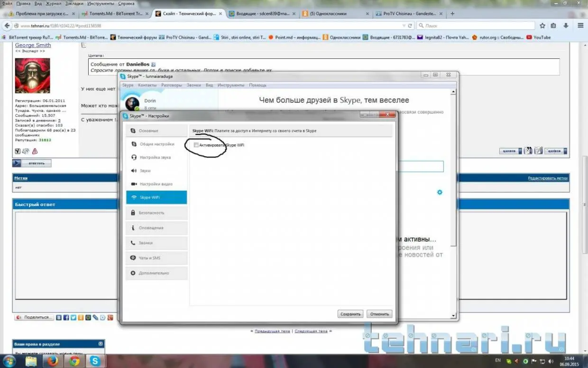Open the 'Помощь' menu in Skype
588x368 pixels.
[x=258, y=85]
